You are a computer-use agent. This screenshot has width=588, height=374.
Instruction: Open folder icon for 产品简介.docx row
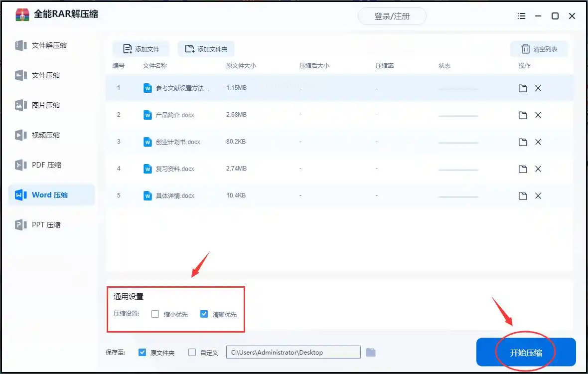pos(523,115)
